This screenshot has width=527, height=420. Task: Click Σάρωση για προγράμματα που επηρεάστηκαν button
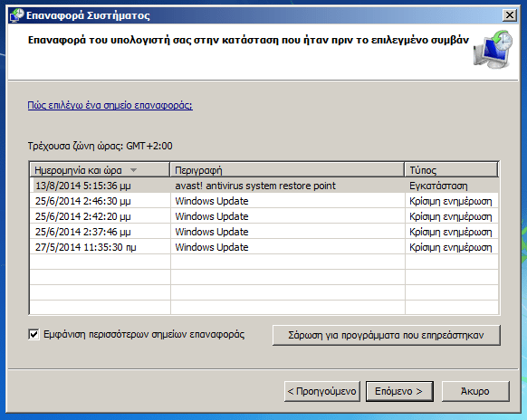click(386, 335)
